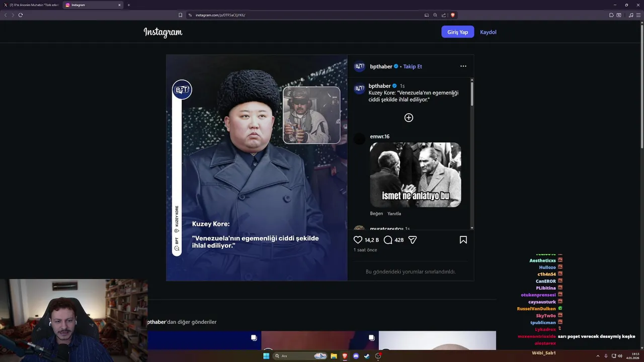Screen dimensions: 644x362
Task: Open Discord from the taskbar
Action: (x=356, y=356)
